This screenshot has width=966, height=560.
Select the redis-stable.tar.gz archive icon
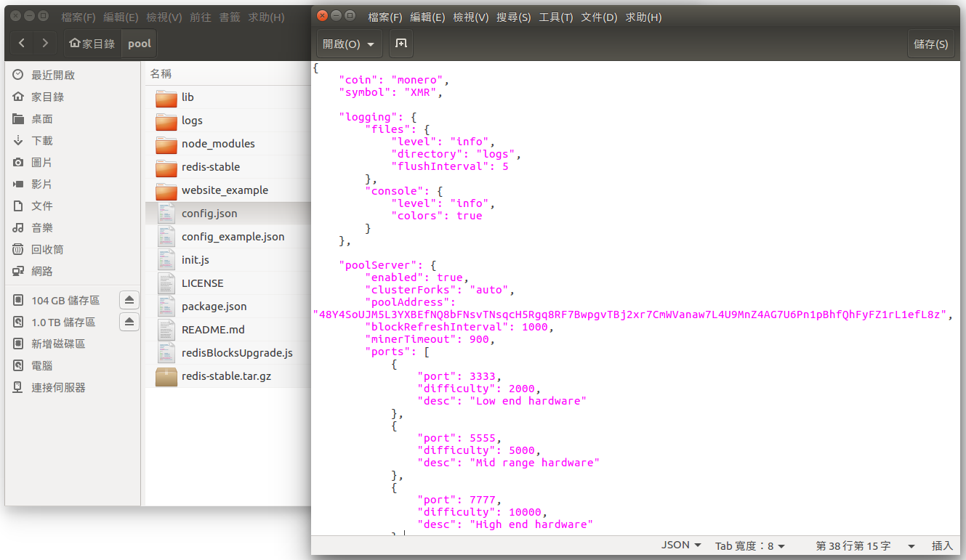pos(166,376)
